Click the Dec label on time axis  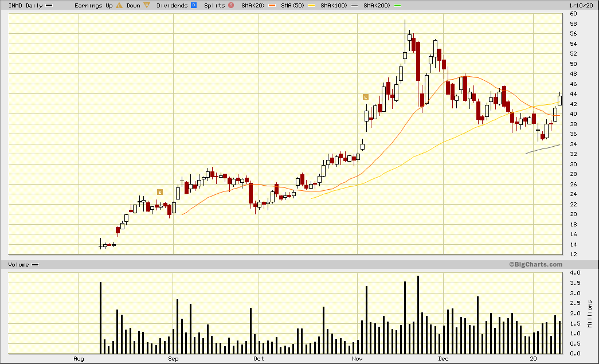coord(443,359)
